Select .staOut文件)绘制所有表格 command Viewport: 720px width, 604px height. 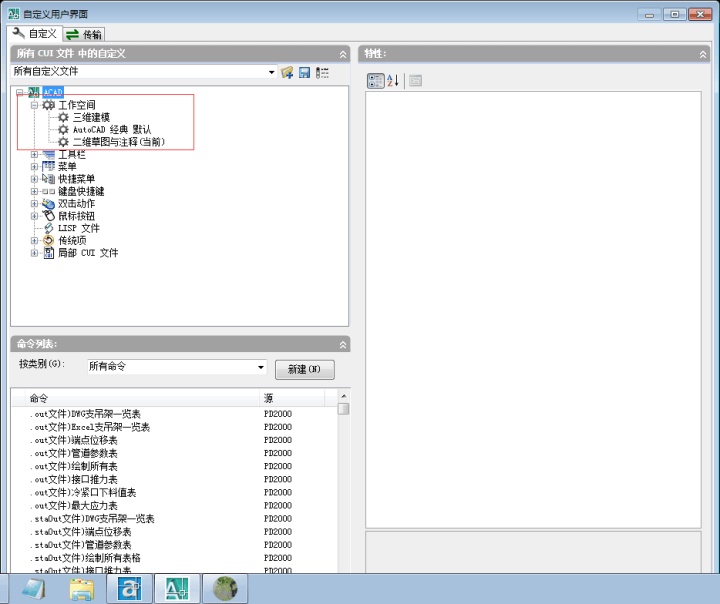coord(86,558)
